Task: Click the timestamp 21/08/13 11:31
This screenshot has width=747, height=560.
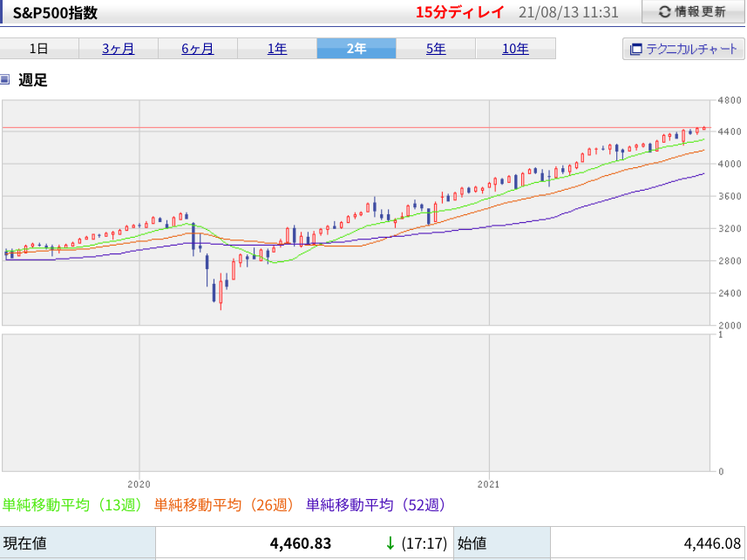Action: pyautogui.click(x=568, y=12)
